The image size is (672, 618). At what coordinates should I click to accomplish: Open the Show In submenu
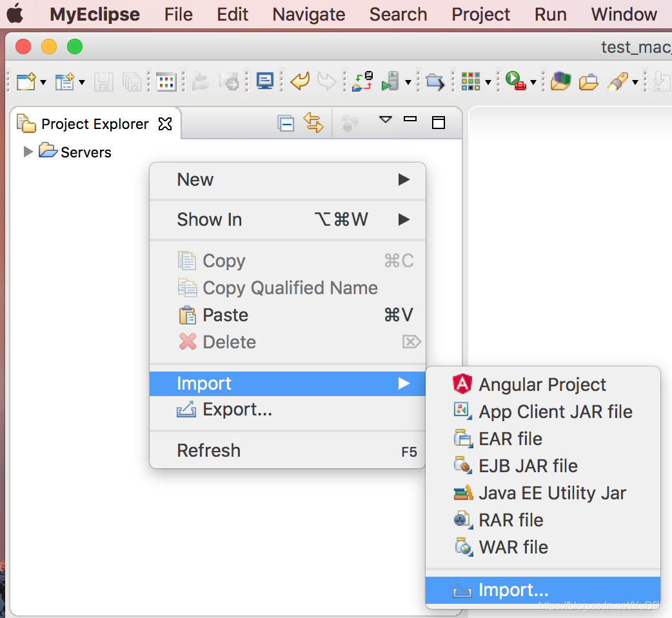tap(288, 219)
